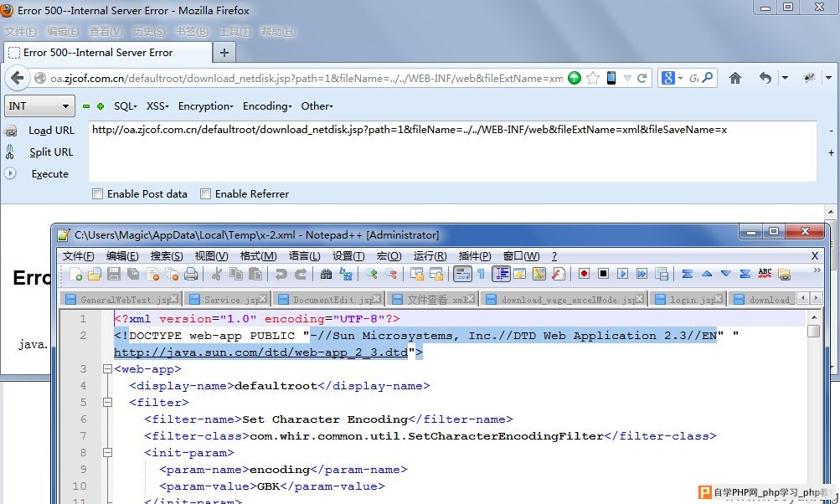Open HackBar Encoding dropdown
Image resolution: width=840 pixels, height=504 pixels.
click(267, 106)
